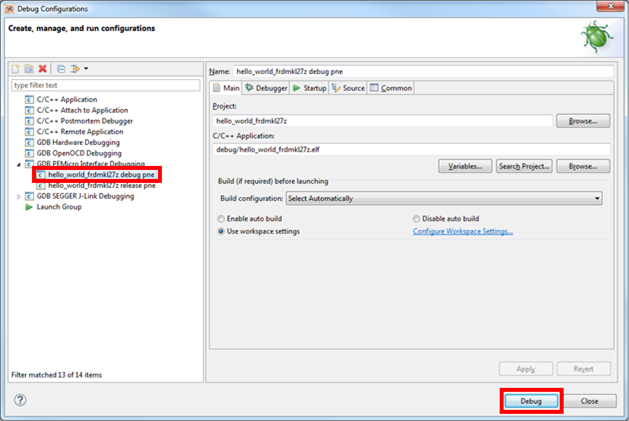Select the Launch Group item
629x421 pixels.
pos(58,207)
